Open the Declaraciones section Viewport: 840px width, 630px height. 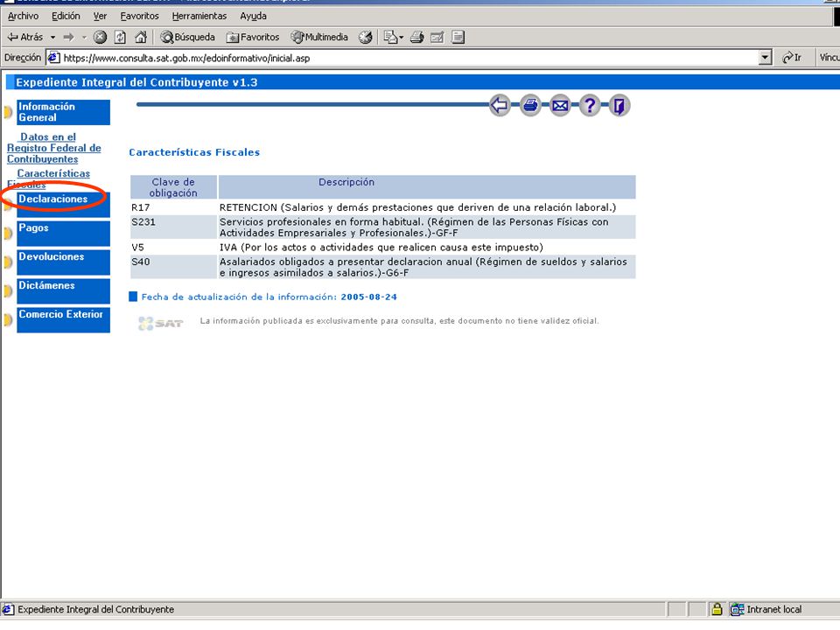(x=63, y=205)
